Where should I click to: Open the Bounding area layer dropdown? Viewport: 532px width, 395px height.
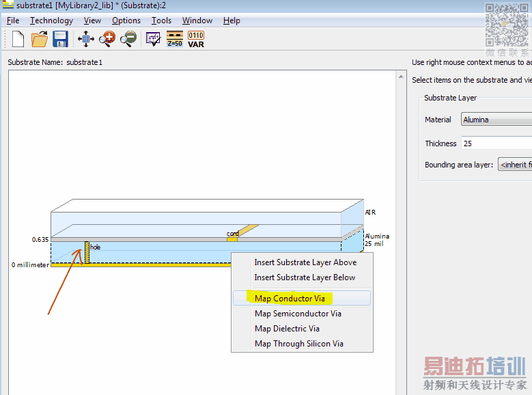(515, 165)
